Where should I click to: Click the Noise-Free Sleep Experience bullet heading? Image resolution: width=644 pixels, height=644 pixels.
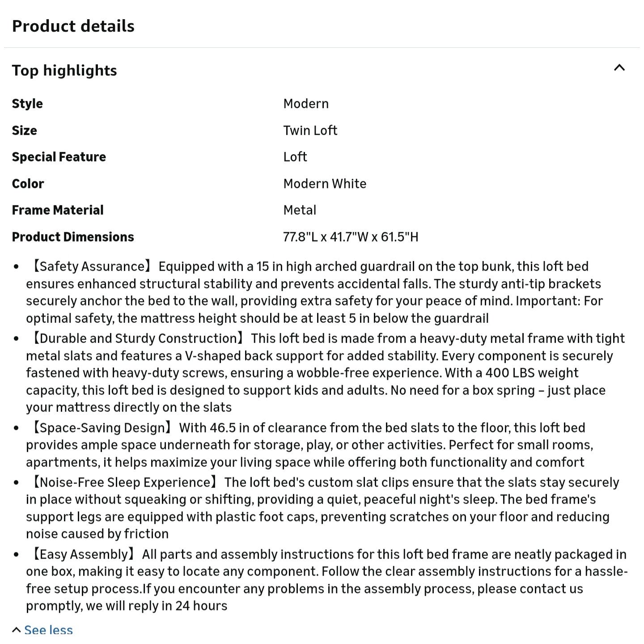(x=124, y=483)
